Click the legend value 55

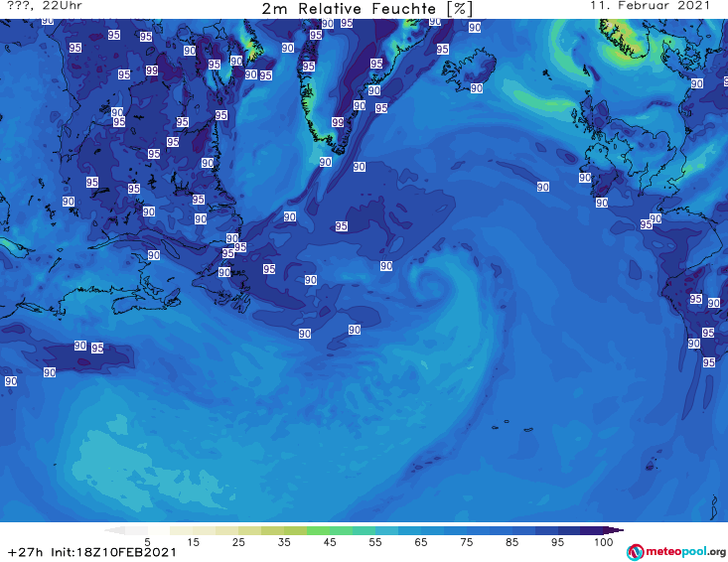pyautogui.click(x=375, y=541)
